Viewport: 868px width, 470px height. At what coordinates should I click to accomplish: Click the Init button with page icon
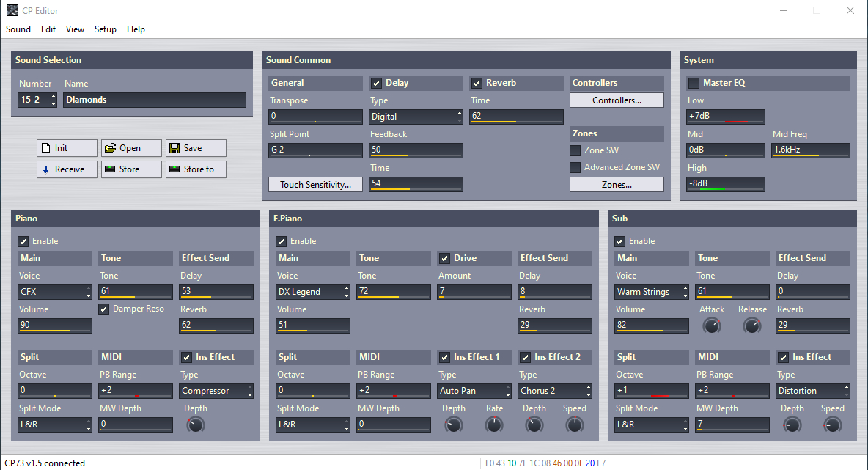[67, 148]
